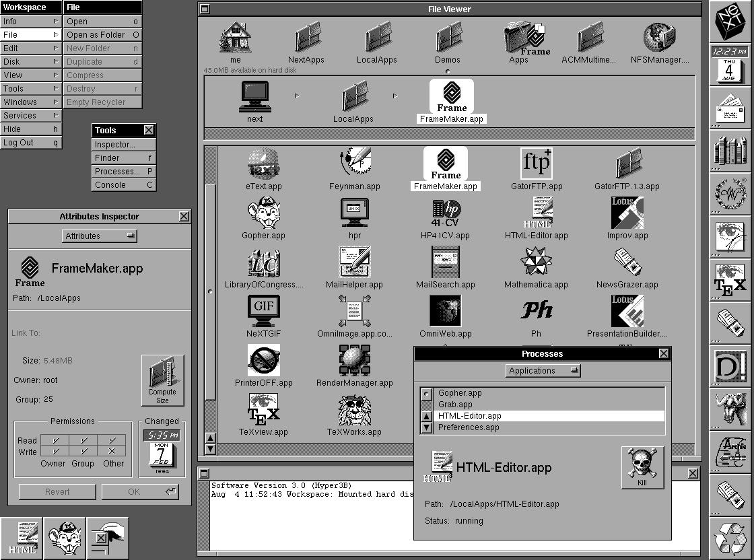Choose Open as Folder from File menu
This screenshot has width=754, height=560.
point(102,34)
